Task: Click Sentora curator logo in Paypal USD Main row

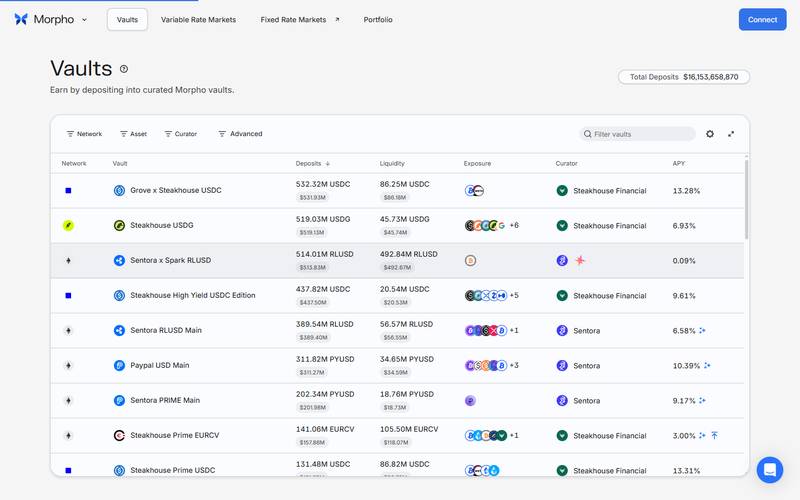Action: coord(562,365)
